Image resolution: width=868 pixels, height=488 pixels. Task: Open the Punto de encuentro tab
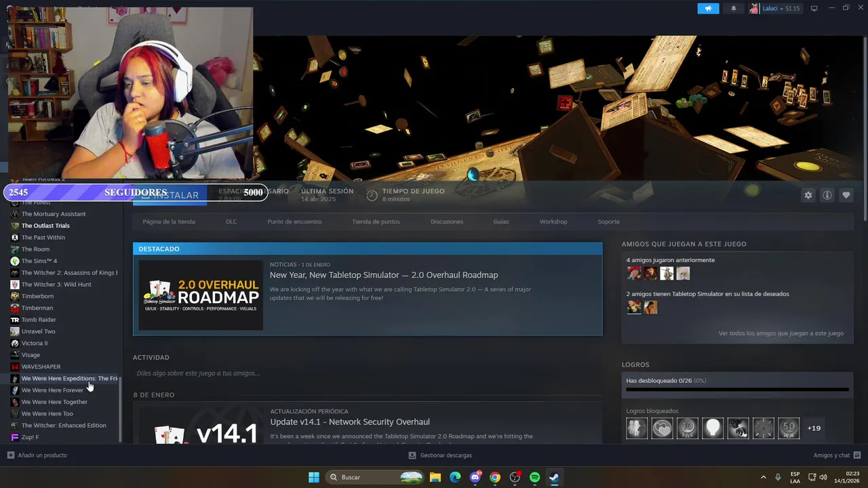coord(294,222)
